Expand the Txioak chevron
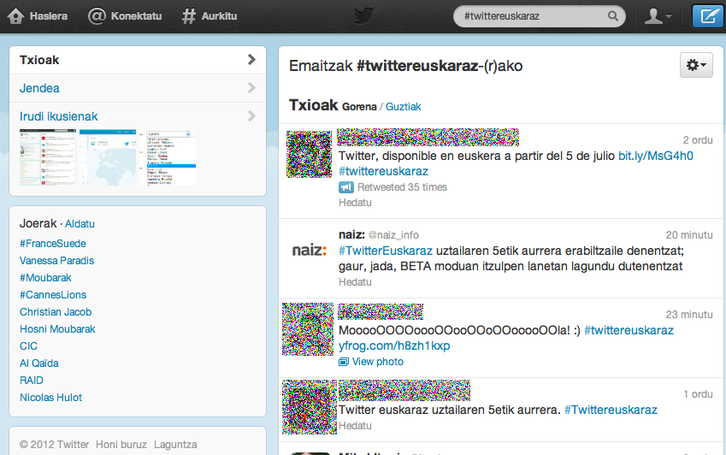 click(251, 59)
